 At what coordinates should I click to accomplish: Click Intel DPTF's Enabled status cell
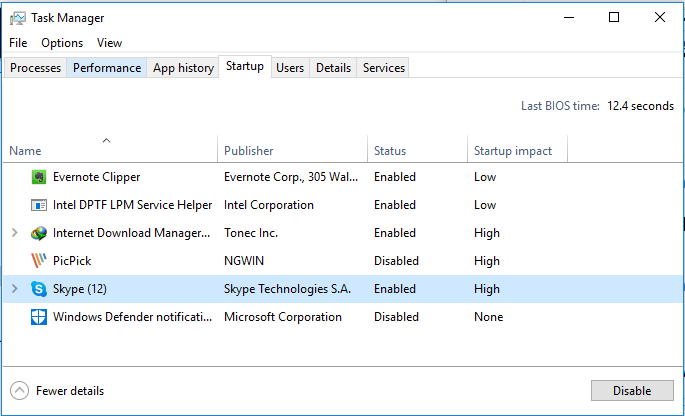[x=395, y=205]
